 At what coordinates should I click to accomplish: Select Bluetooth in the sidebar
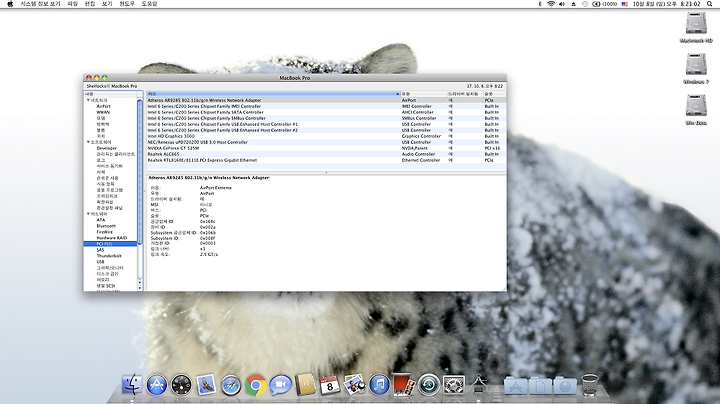(x=106, y=226)
